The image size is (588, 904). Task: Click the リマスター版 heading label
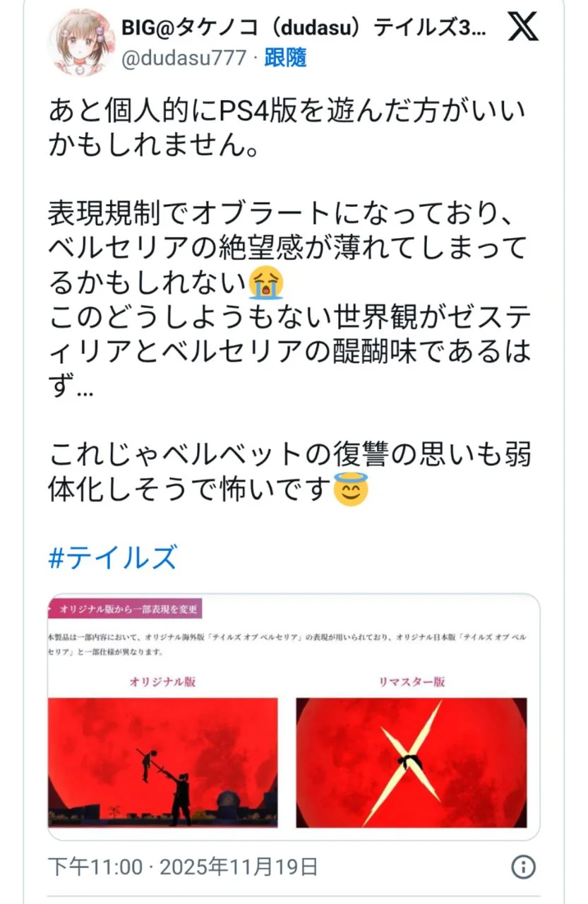tap(412, 682)
